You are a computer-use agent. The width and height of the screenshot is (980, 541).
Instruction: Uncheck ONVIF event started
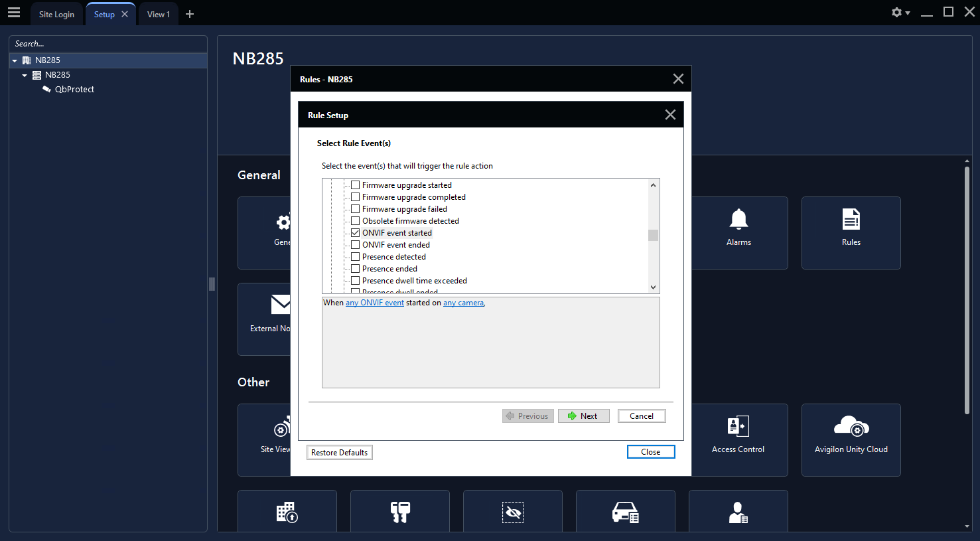tap(356, 233)
